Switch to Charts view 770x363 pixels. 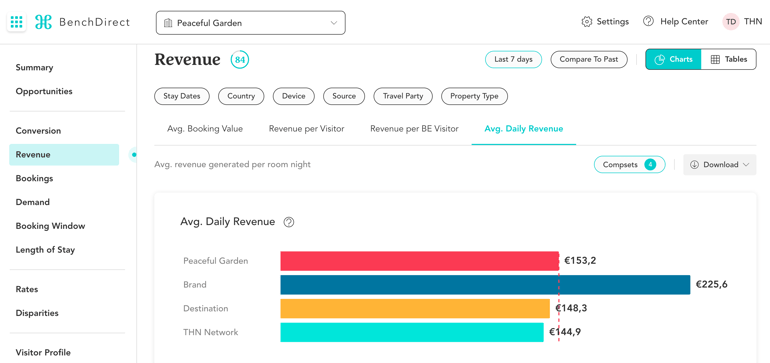tap(673, 59)
